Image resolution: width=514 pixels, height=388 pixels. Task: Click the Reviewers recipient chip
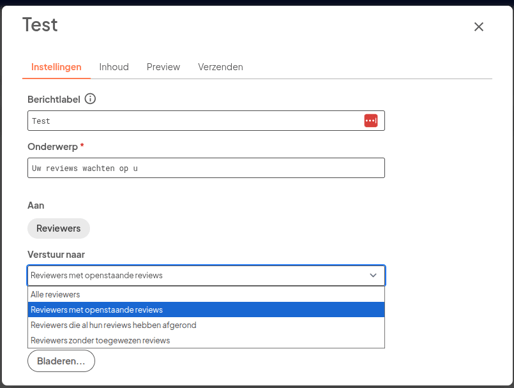click(x=58, y=228)
